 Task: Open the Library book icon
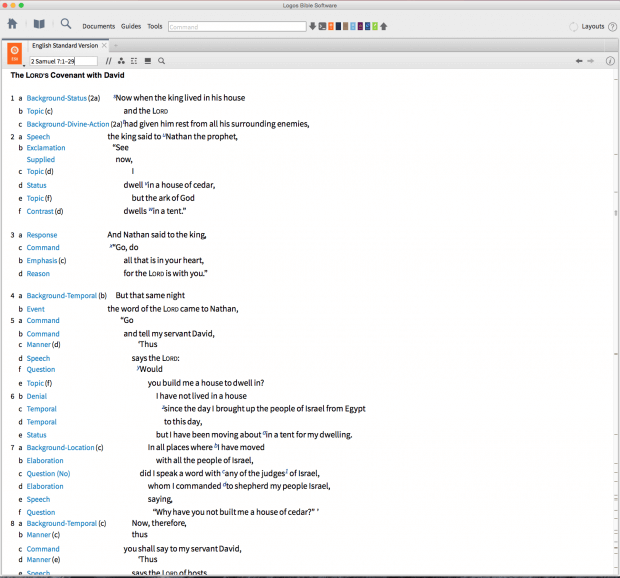click(39, 24)
